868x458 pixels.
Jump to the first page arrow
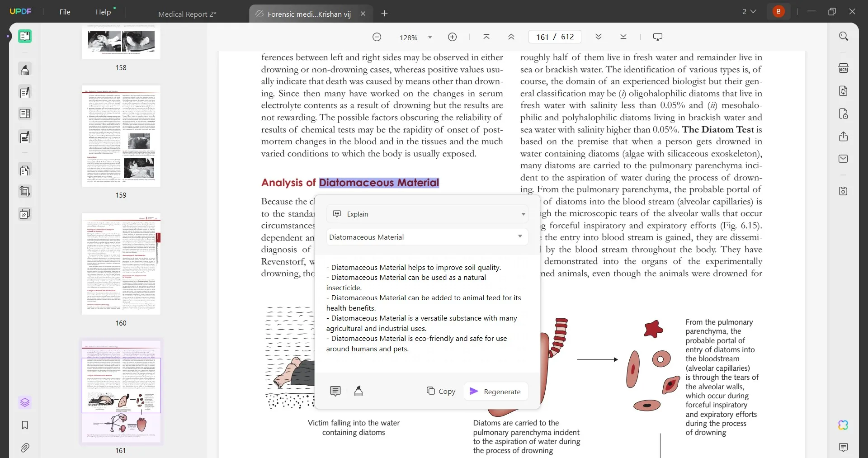tap(486, 37)
